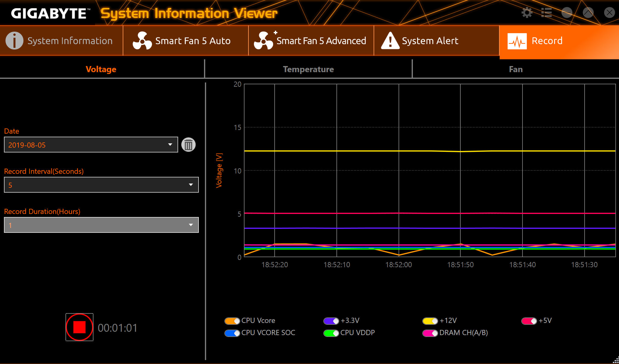Click the Voltage [V] axis label
Image resolution: width=619 pixels, height=364 pixels.
coord(219,170)
